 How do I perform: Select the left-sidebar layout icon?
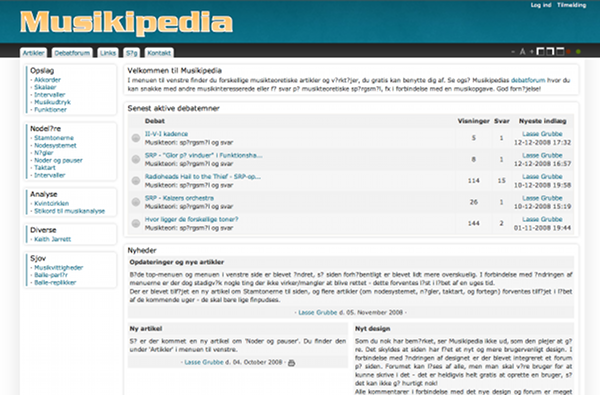pos(541,51)
